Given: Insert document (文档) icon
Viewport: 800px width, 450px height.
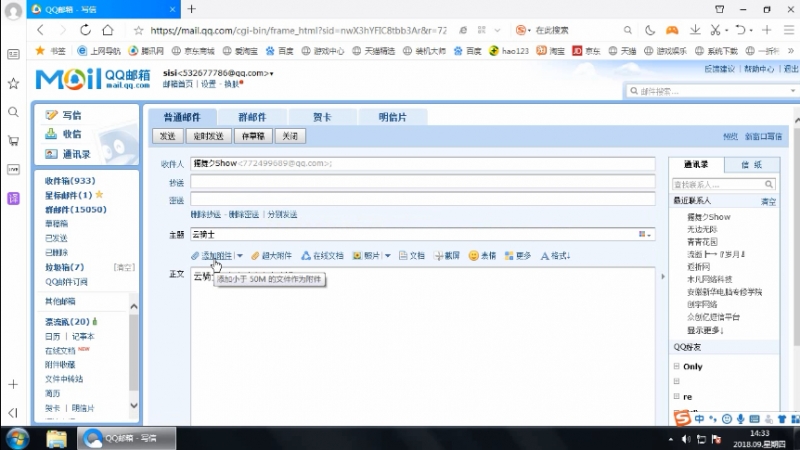Looking at the screenshot, I should pyautogui.click(x=412, y=256).
